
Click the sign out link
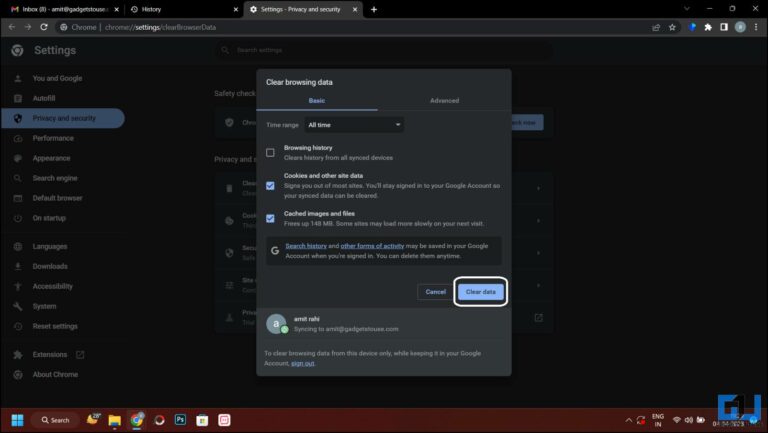point(302,363)
